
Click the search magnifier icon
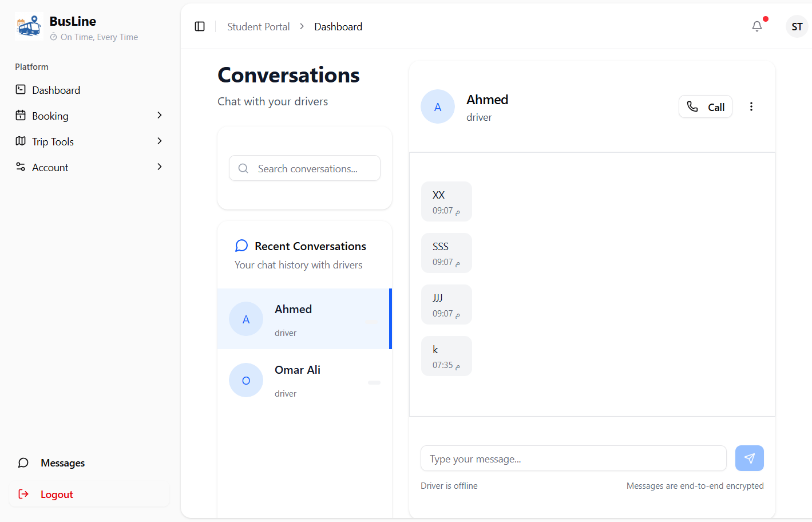(243, 168)
